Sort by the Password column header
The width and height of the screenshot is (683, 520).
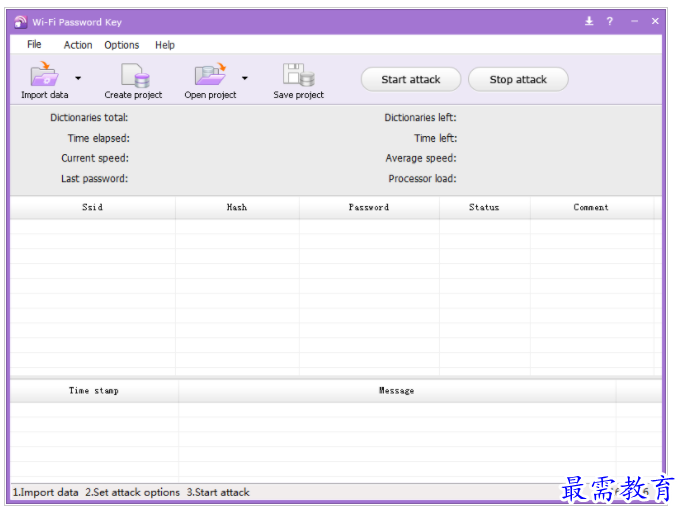tap(369, 207)
